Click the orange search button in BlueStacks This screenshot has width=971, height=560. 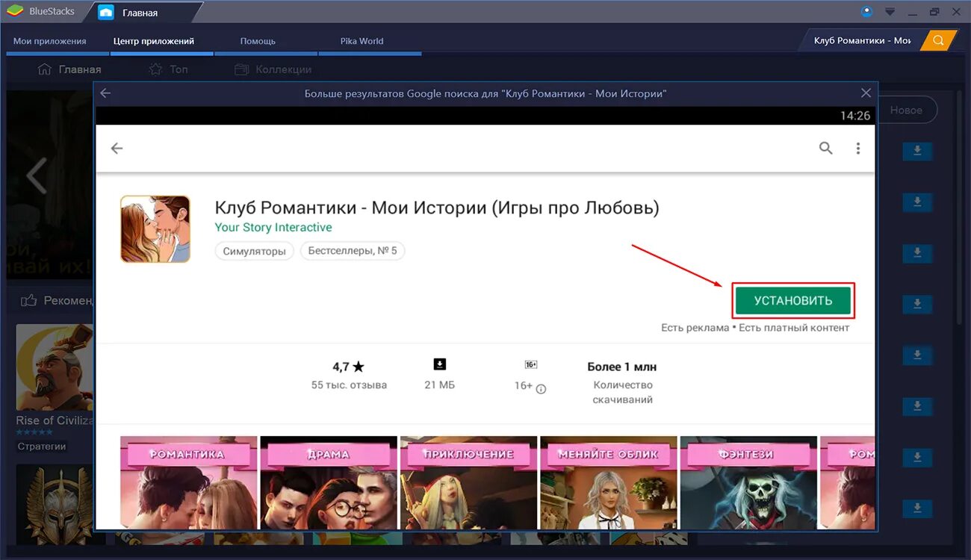tap(939, 40)
